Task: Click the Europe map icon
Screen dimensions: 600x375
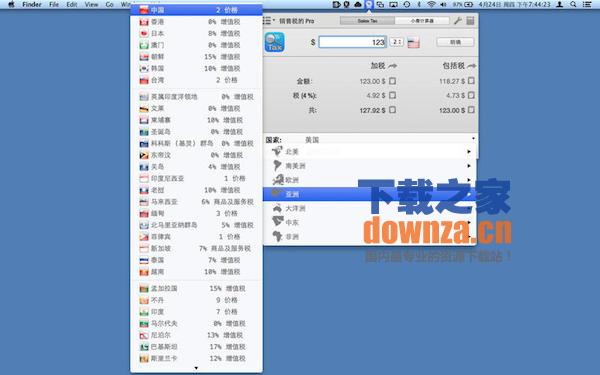Action: pos(278,179)
